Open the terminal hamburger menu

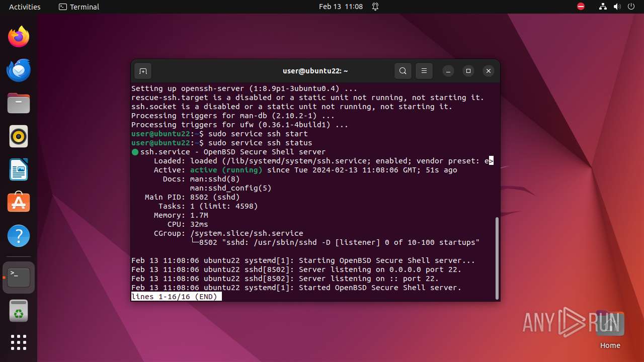(x=424, y=71)
